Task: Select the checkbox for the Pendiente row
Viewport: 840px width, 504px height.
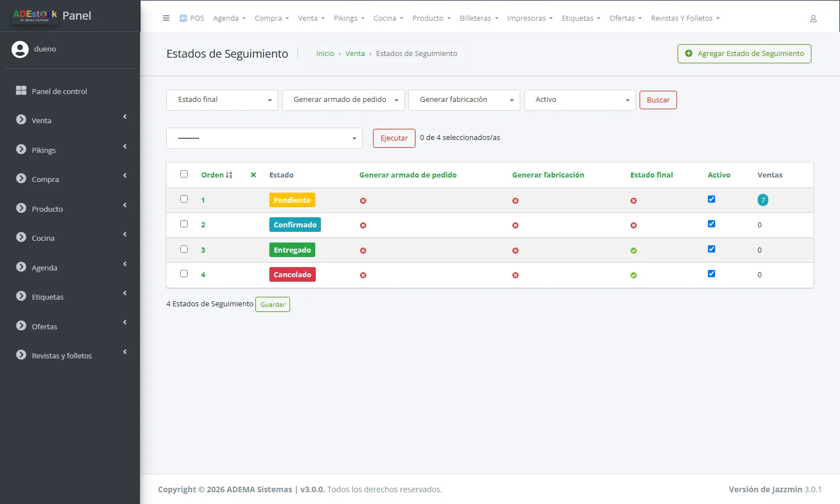Action: point(184,199)
